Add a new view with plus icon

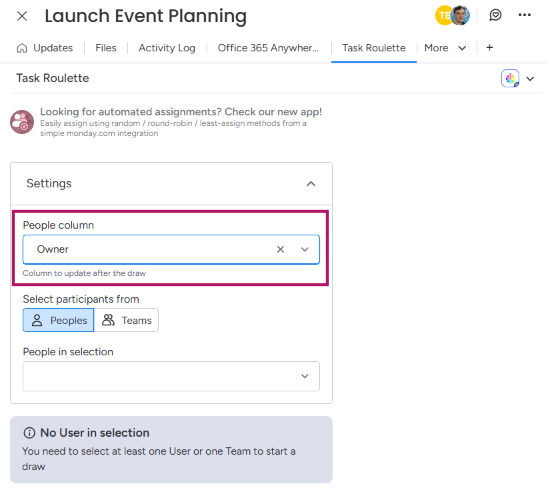click(x=489, y=47)
